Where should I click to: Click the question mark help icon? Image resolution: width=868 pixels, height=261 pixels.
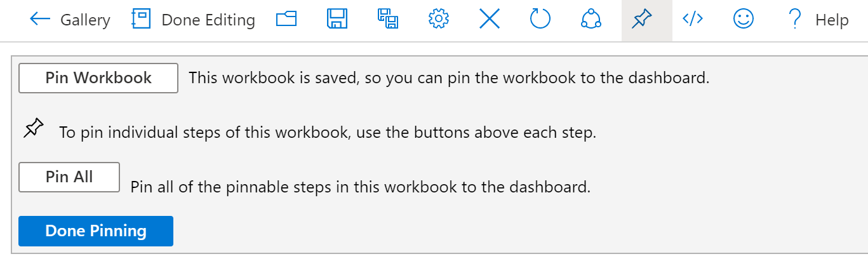pos(794,20)
